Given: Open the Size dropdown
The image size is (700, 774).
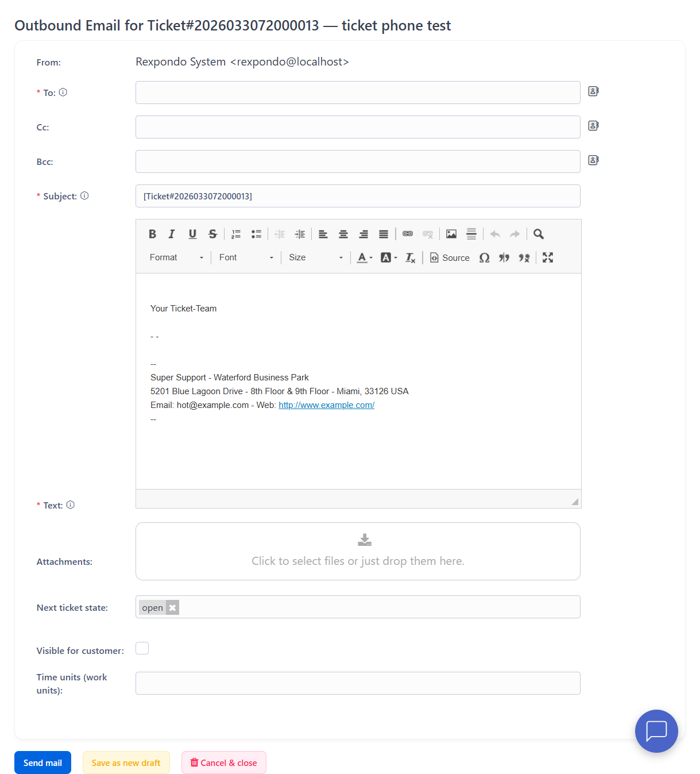Looking at the screenshot, I should pyautogui.click(x=316, y=257).
